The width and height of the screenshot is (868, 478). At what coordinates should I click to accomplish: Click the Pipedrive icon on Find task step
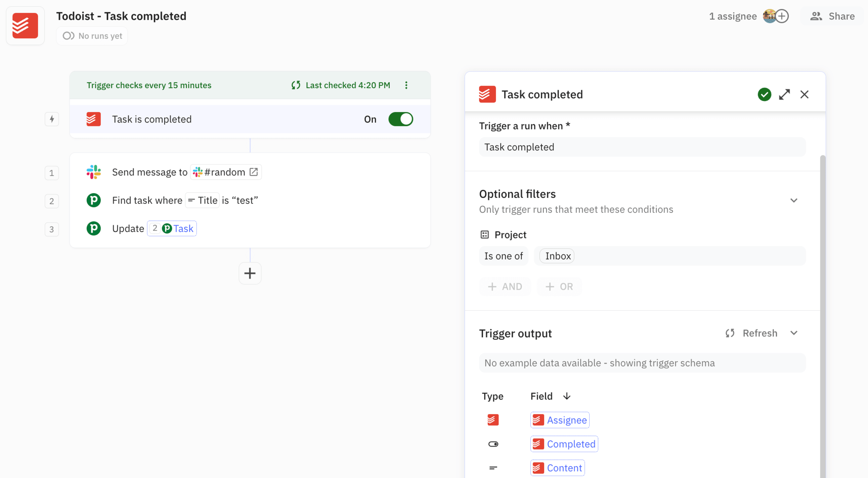94,200
